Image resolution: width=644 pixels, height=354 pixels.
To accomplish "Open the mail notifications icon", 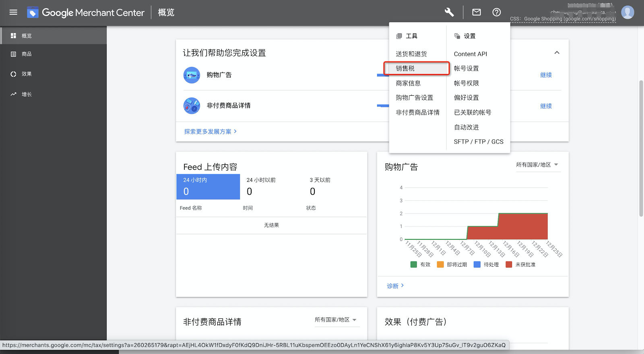I will (x=477, y=12).
